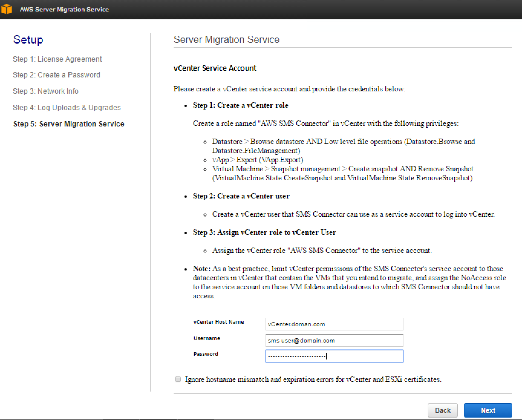The image size is (522, 420).
Task: Click the Setup heading in sidebar
Action: [x=28, y=39]
